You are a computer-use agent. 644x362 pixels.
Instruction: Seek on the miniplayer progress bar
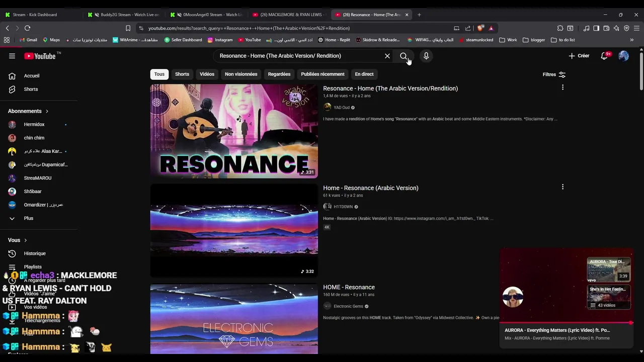pos(566,323)
